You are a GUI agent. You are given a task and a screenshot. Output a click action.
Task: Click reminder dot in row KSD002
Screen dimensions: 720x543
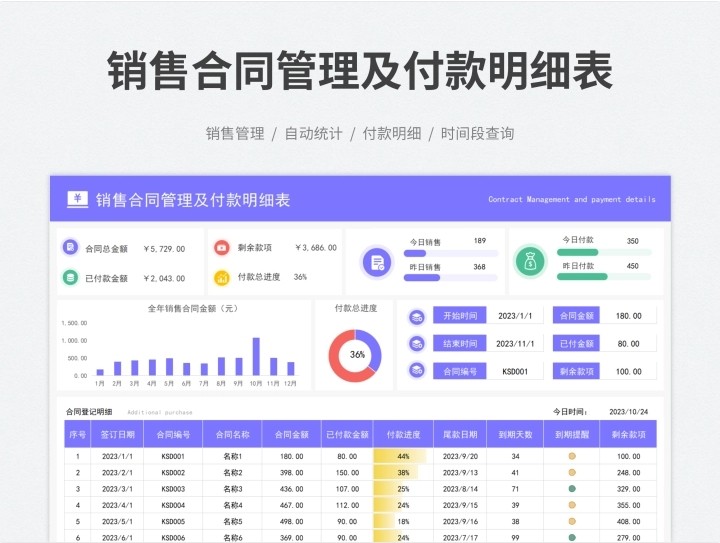coord(572,472)
